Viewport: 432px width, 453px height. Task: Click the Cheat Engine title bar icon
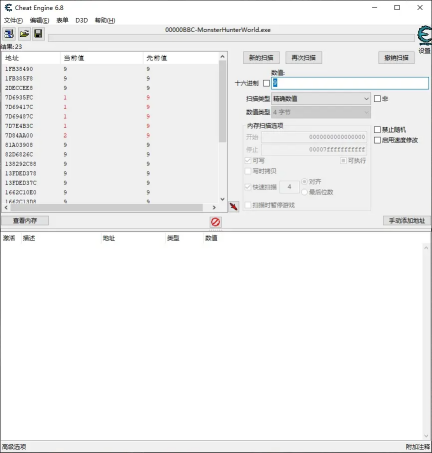[8, 7]
